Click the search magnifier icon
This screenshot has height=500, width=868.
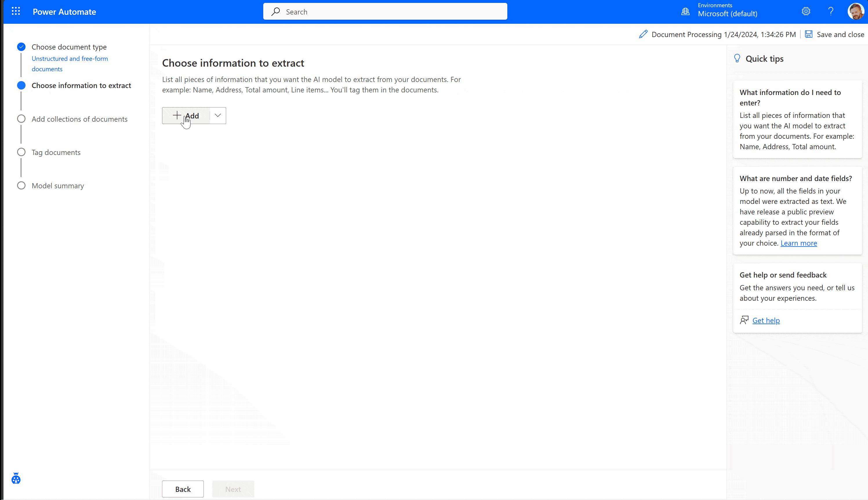[x=275, y=12]
